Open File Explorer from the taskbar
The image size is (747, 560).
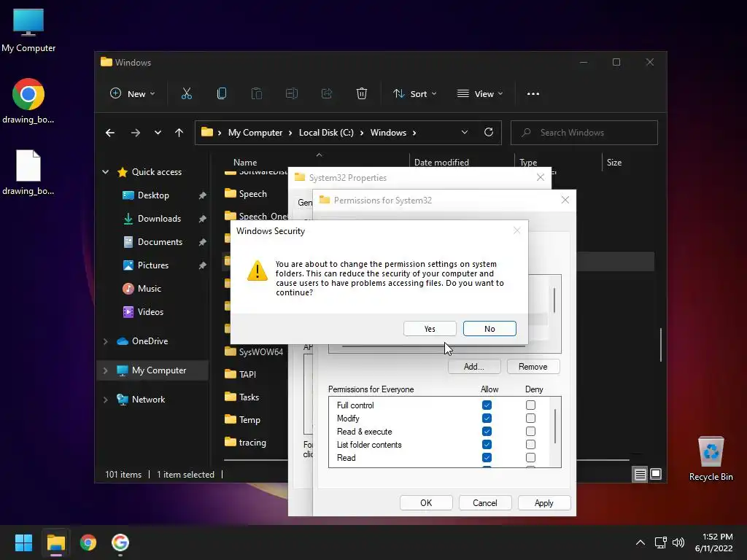tap(55, 542)
